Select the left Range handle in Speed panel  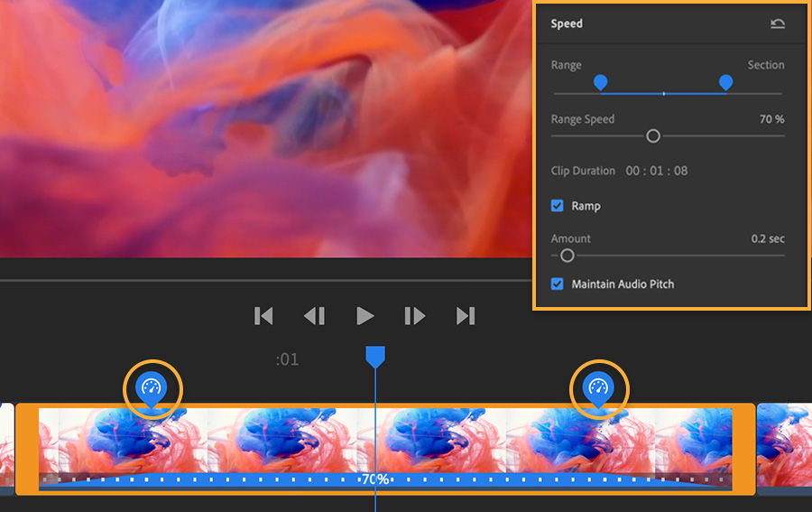coord(600,82)
